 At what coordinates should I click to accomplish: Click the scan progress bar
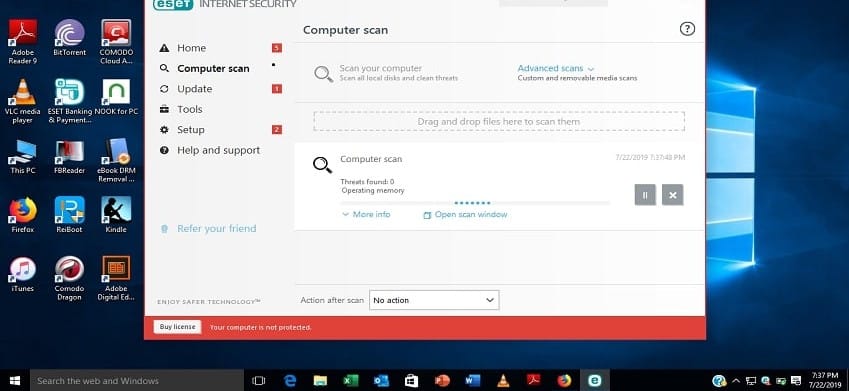click(475, 203)
